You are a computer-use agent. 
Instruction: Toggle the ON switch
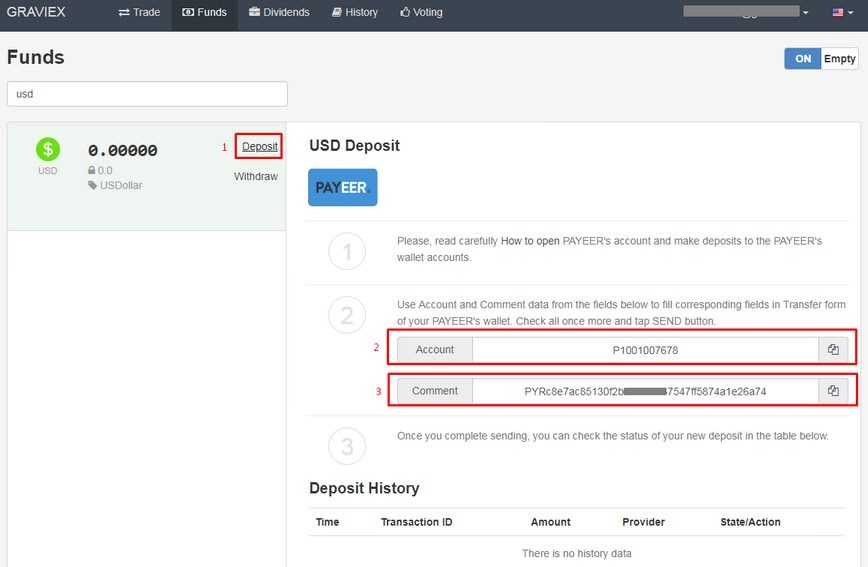coord(803,59)
